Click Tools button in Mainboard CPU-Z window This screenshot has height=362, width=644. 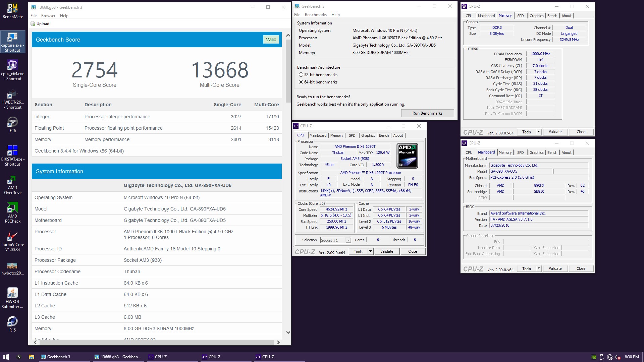click(526, 268)
